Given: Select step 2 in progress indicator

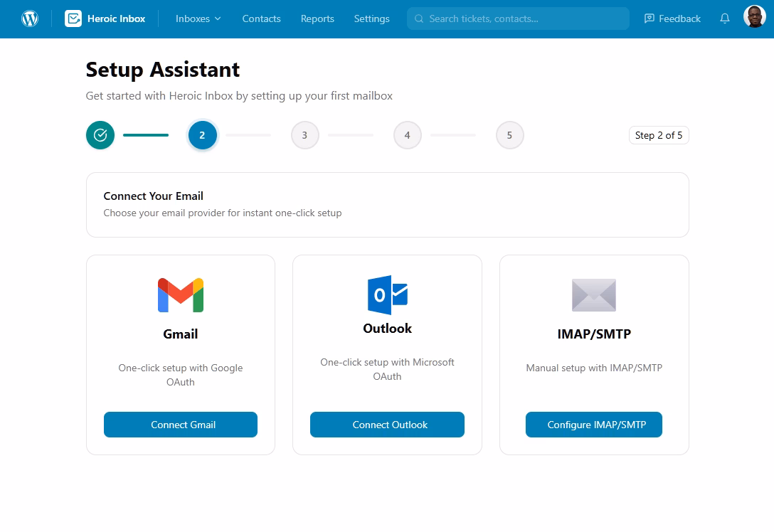Looking at the screenshot, I should [x=202, y=135].
